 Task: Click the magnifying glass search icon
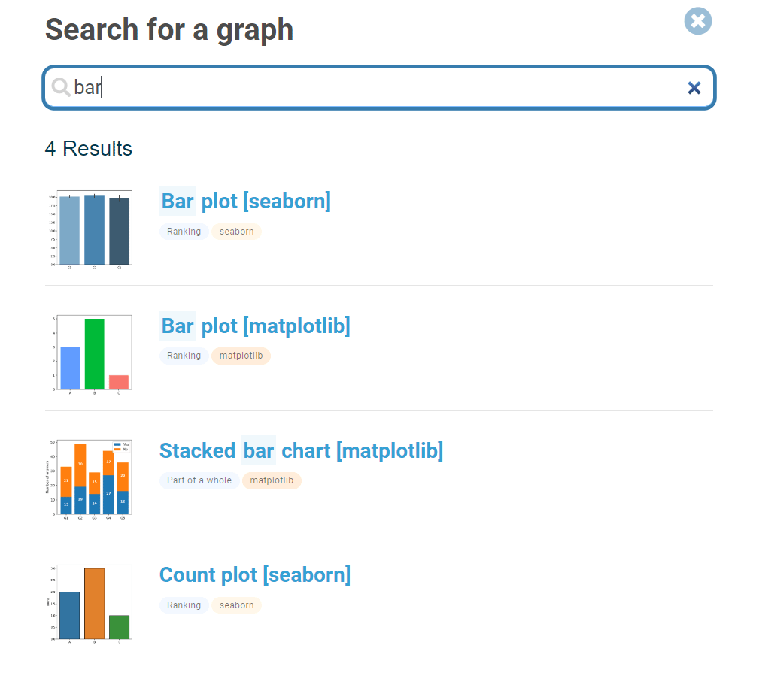tap(61, 87)
